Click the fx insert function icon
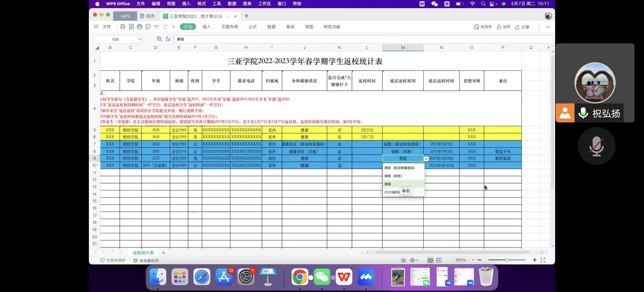 pyautogui.click(x=168, y=39)
